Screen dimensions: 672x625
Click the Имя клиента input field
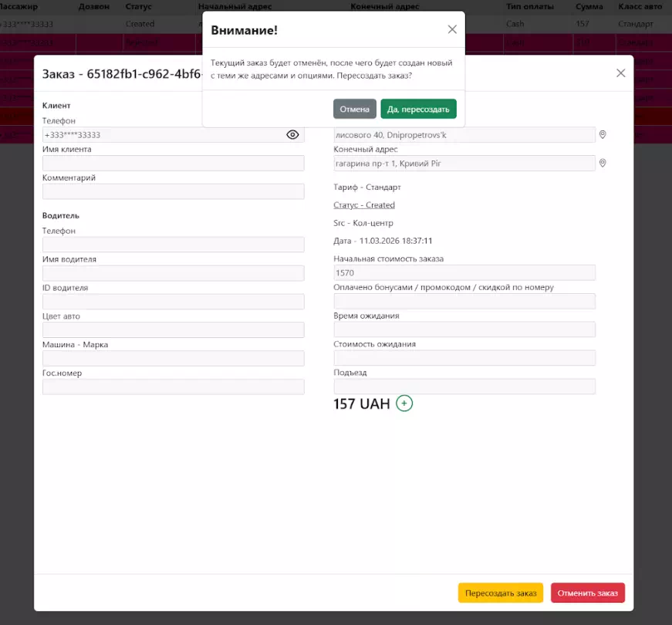click(173, 164)
